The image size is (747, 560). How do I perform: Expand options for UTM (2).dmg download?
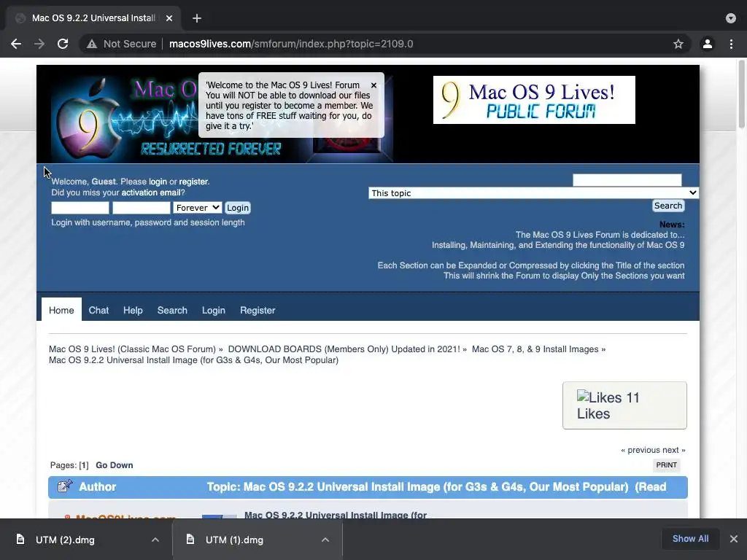pyautogui.click(x=155, y=540)
